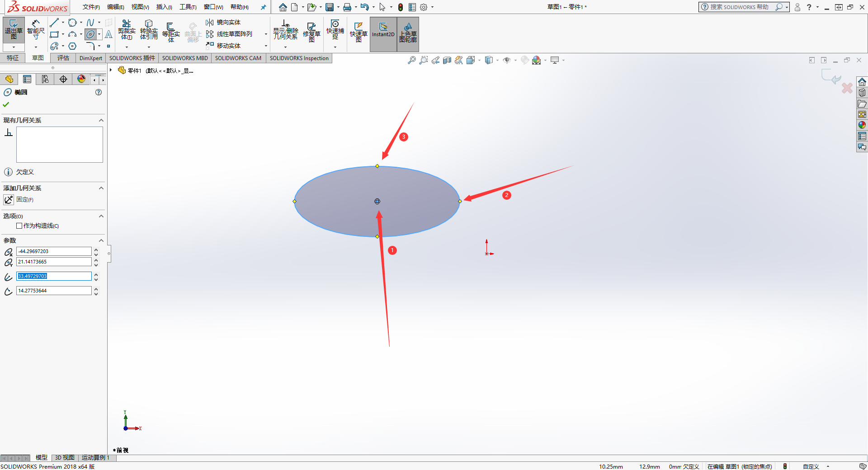Select the Spline sketch tool
868x470 pixels.
tap(90, 23)
